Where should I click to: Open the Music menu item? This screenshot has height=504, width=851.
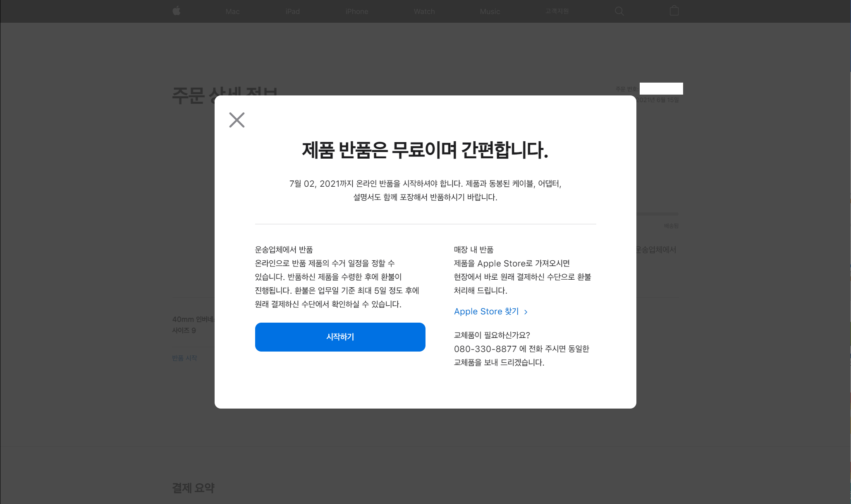tap(490, 12)
